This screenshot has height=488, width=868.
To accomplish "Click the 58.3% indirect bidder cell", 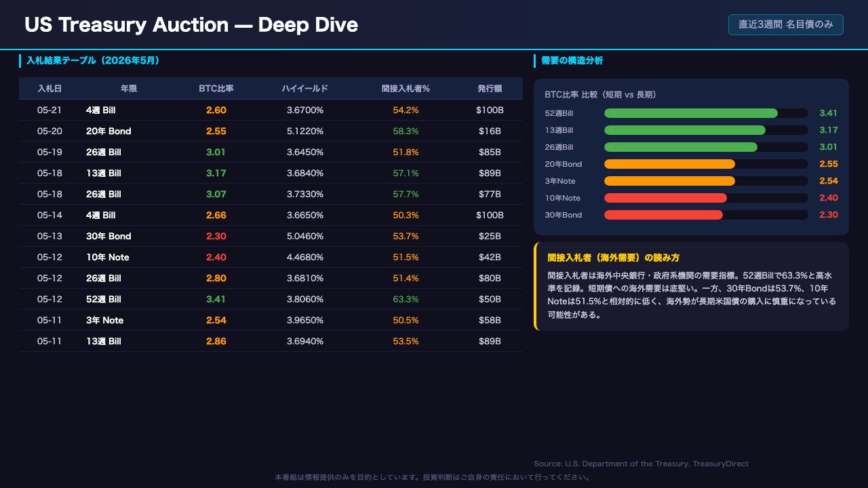I will coord(406,131).
